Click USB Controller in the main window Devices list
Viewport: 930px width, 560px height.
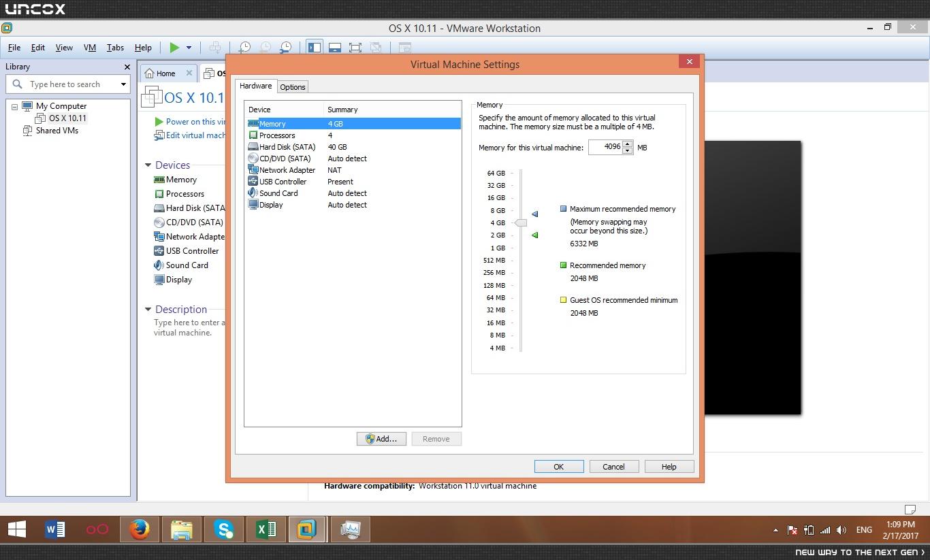186,251
